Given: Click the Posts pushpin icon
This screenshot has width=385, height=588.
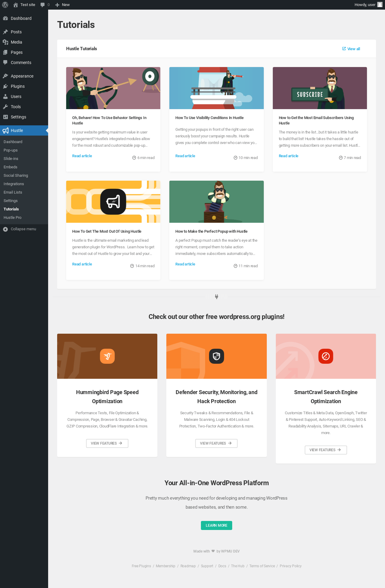Looking at the screenshot, I should pyautogui.click(x=5, y=32).
